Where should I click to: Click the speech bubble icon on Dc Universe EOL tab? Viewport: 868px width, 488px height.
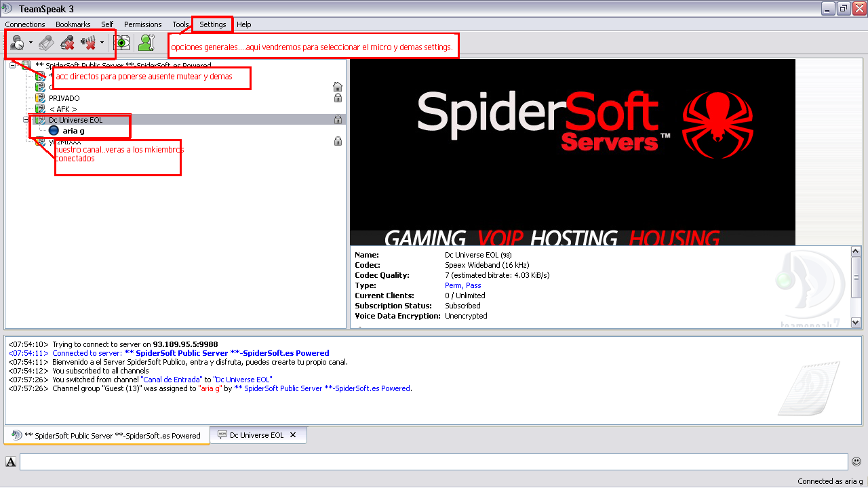[222, 435]
